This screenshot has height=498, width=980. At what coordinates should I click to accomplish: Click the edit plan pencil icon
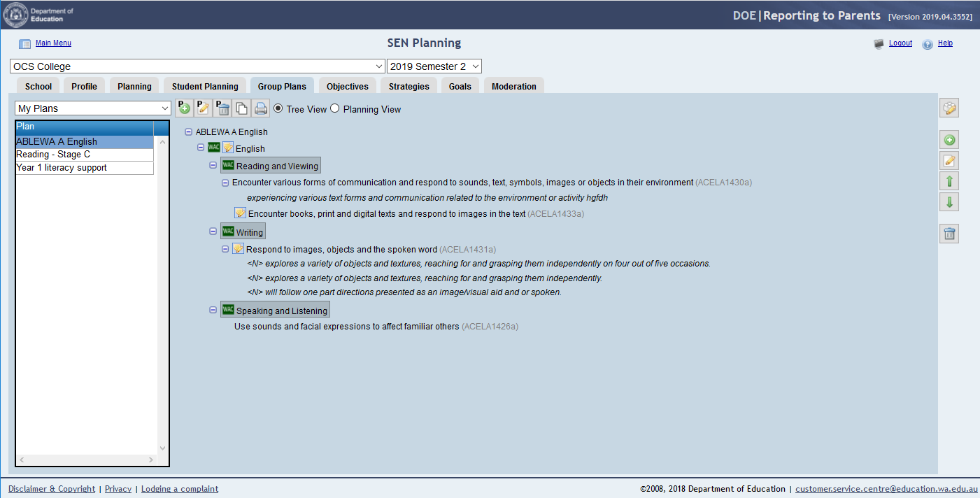tap(203, 108)
